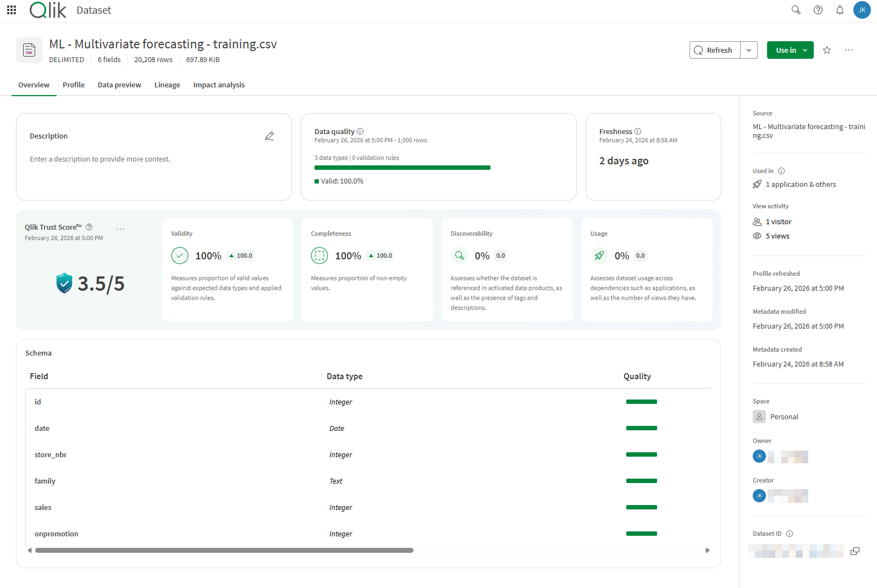
Task: Open the help question mark icon
Action: (818, 10)
